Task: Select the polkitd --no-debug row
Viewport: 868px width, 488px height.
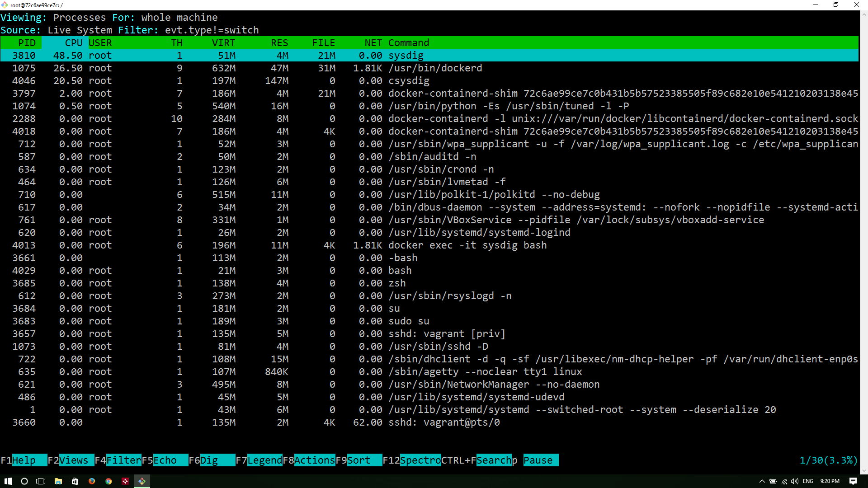Action: pos(429,194)
